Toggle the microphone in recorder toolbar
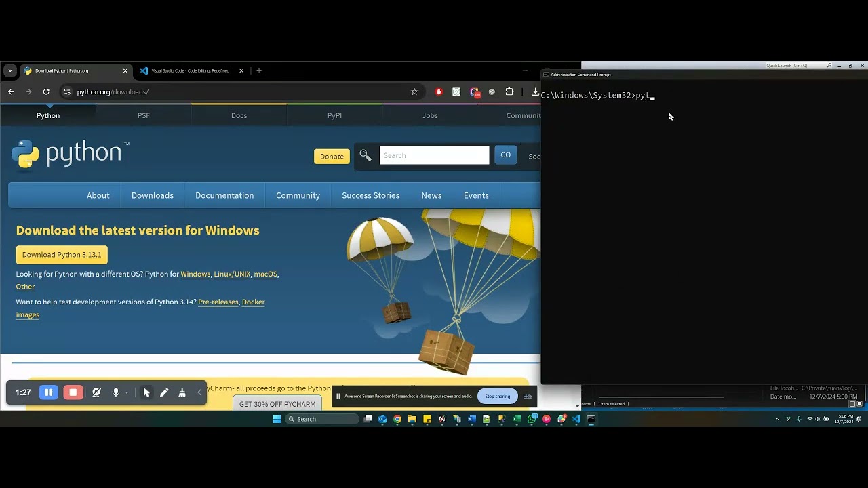The width and height of the screenshot is (868, 488). tap(116, 392)
